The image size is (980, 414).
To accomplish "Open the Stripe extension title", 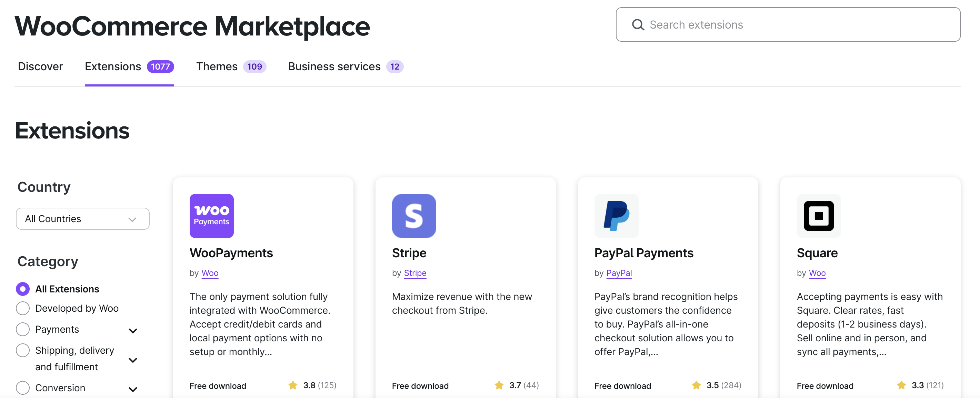I will coord(409,253).
